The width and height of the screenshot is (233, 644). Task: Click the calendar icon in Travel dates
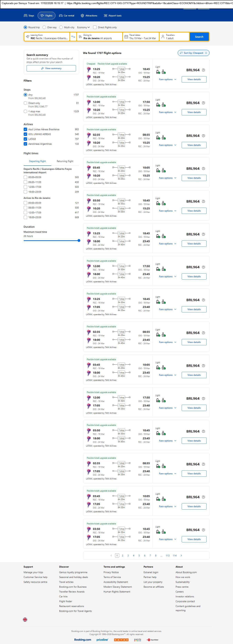pyautogui.click(x=126, y=37)
